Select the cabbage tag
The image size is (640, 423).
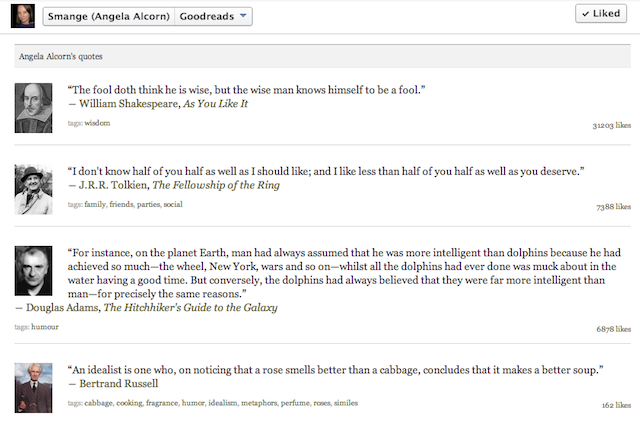(98, 403)
